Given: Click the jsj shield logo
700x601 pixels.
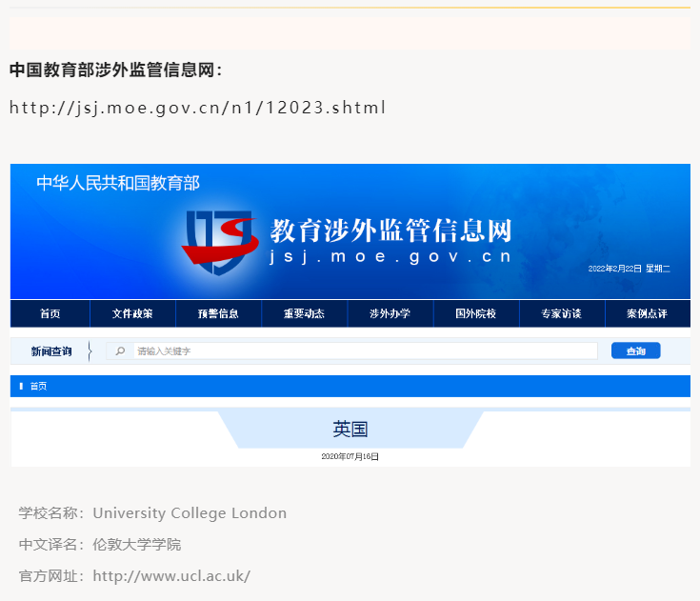Looking at the screenshot, I should (220, 243).
